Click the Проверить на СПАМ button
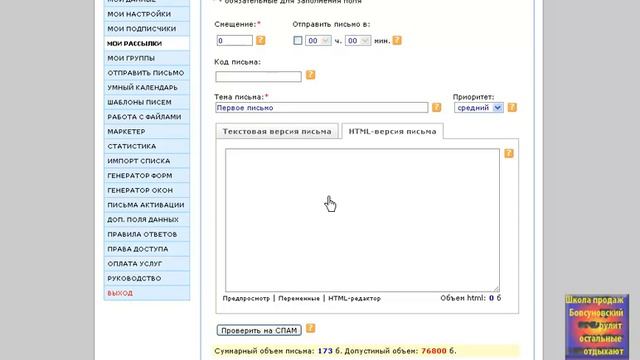The height and width of the screenshot is (360, 640). [259, 330]
